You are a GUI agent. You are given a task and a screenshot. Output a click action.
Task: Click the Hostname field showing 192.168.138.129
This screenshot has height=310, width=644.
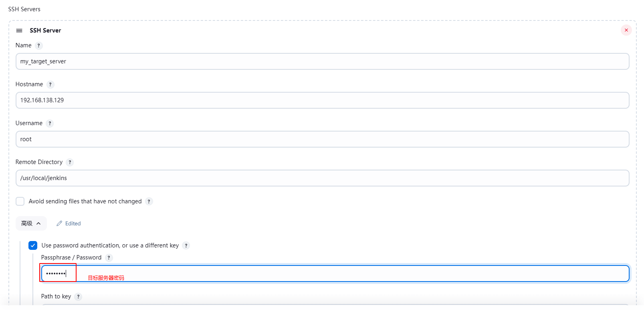pyautogui.click(x=322, y=100)
